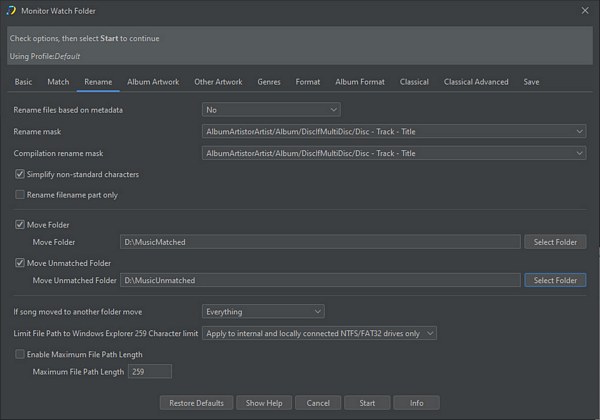Viewport: 600px width, 420px height.
Task: Click the Maximum File Path Length field
Action: tap(150, 372)
